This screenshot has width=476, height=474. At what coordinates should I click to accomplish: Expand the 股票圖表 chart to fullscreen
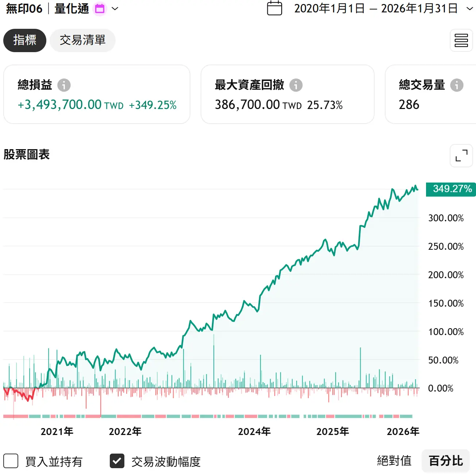pyautogui.click(x=461, y=156)
